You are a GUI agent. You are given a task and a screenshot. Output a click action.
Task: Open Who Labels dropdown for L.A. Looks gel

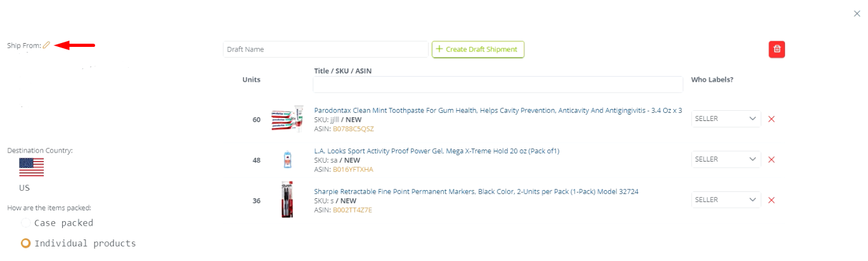coord(725,159)
